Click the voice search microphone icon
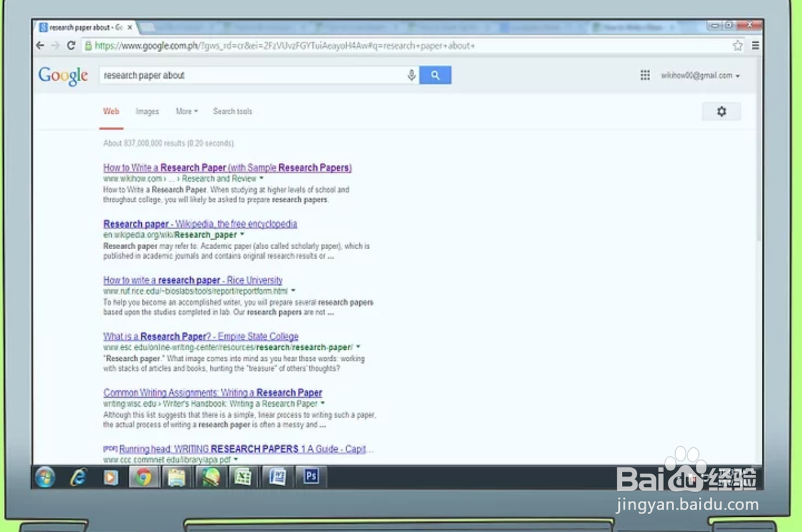 tap(411, 75)
